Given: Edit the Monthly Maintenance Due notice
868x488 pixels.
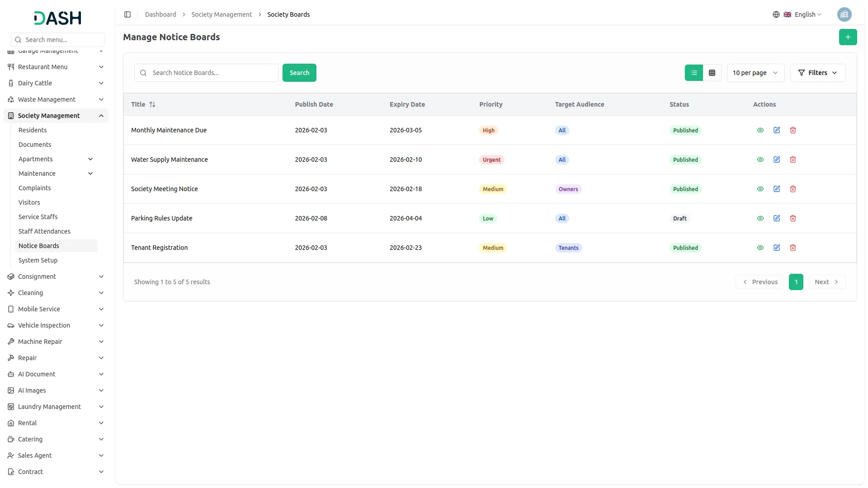Looking at the screenshot, I should [x=776, y=130].
